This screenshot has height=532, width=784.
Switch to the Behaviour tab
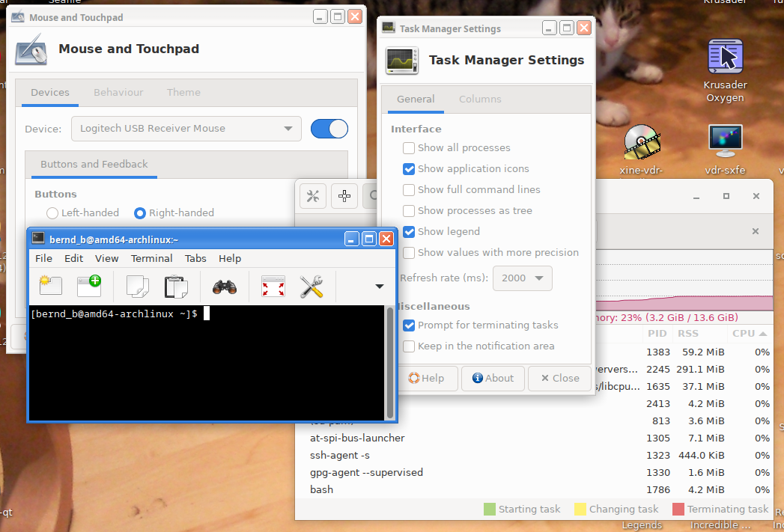click(118, 93)
